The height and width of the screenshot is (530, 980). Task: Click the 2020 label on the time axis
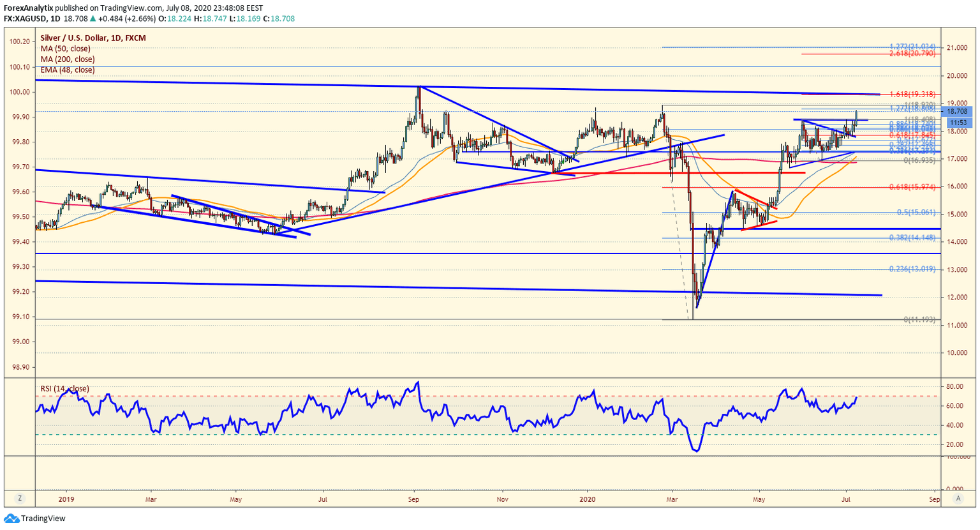click(x=587, y=499)
